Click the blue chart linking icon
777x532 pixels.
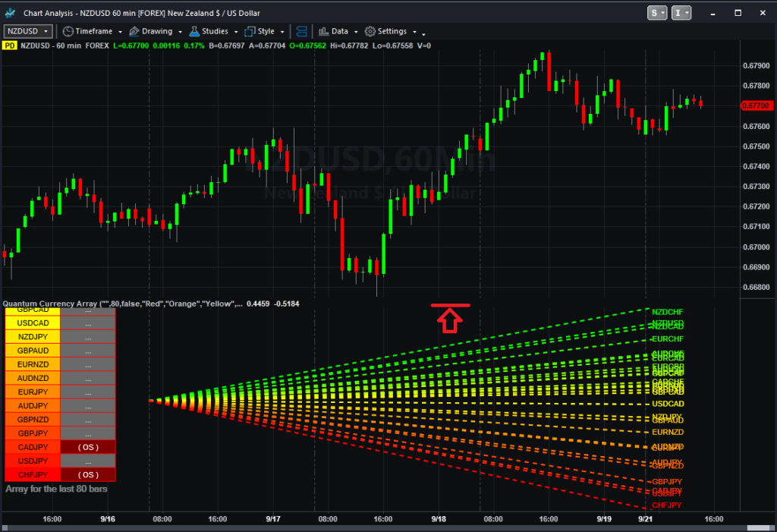pos(301,31)
